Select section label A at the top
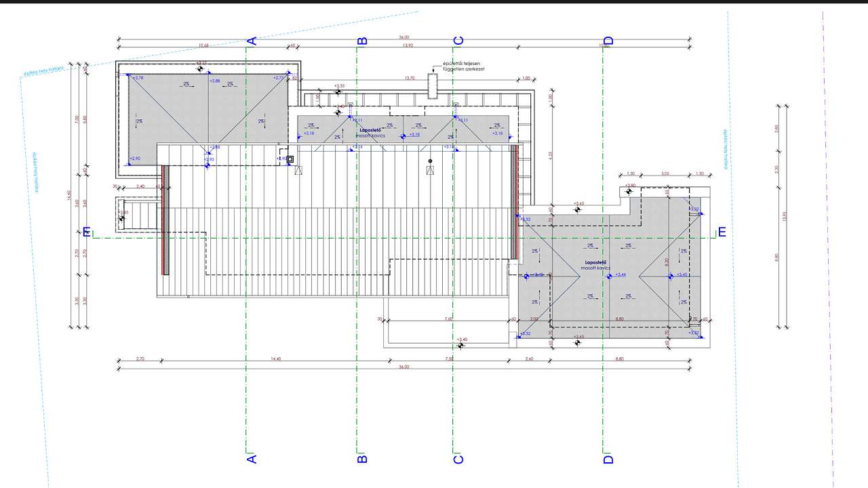868x488 pixels. click(252, 41)
